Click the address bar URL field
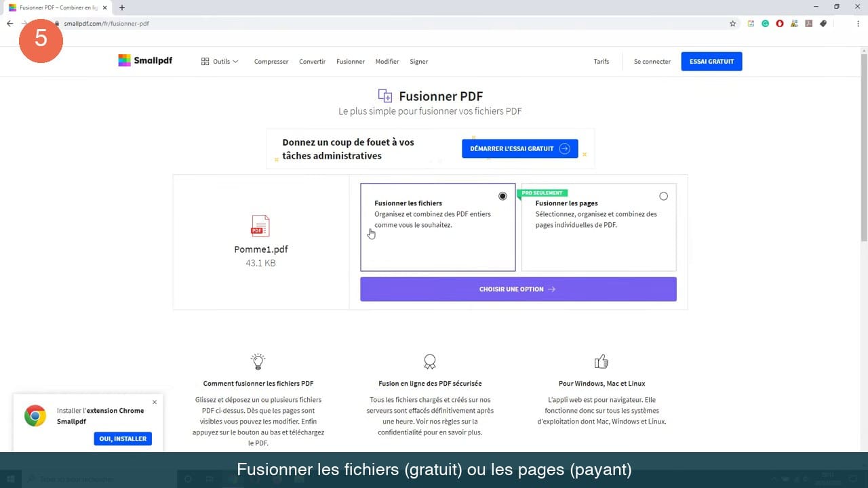This screenshot has height=488, width=868. 393,23
